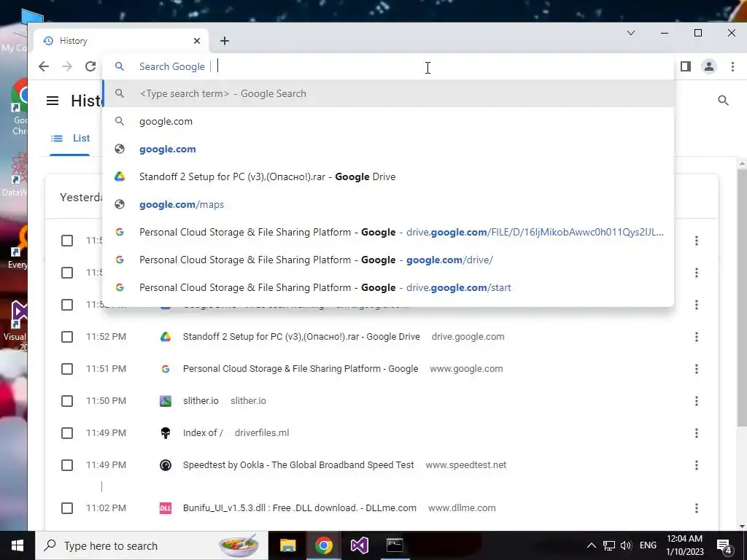Open the taskbar clock and date

(684, 545)
